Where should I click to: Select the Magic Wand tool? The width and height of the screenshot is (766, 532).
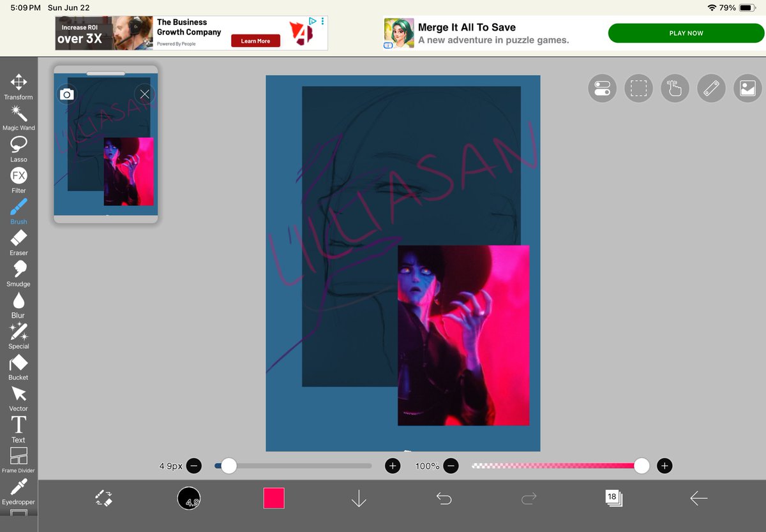coord(19,118)
